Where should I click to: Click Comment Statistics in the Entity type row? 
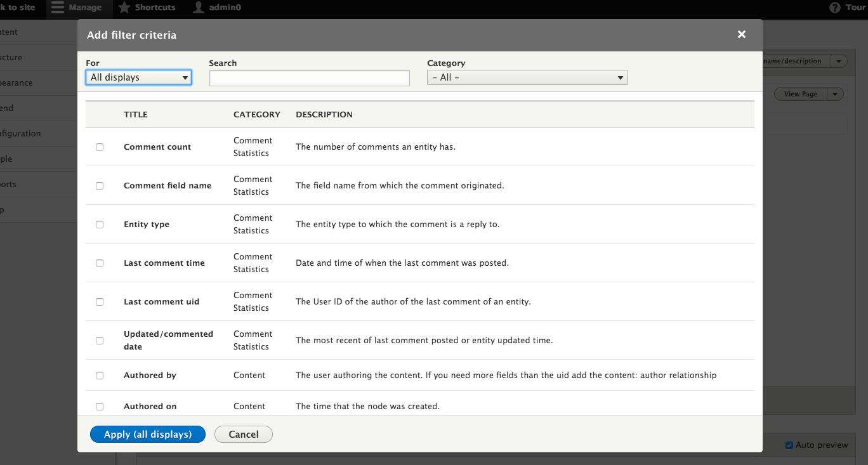[253, 225]
